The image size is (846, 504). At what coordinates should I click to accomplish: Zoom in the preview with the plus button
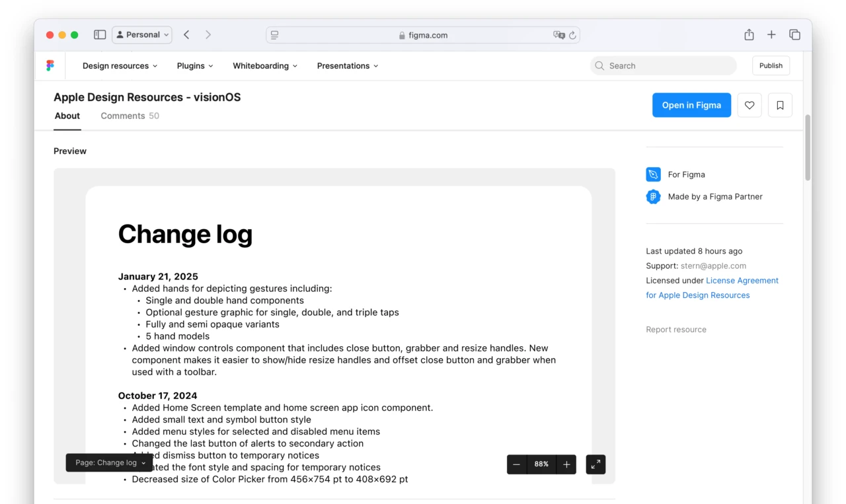566,464
